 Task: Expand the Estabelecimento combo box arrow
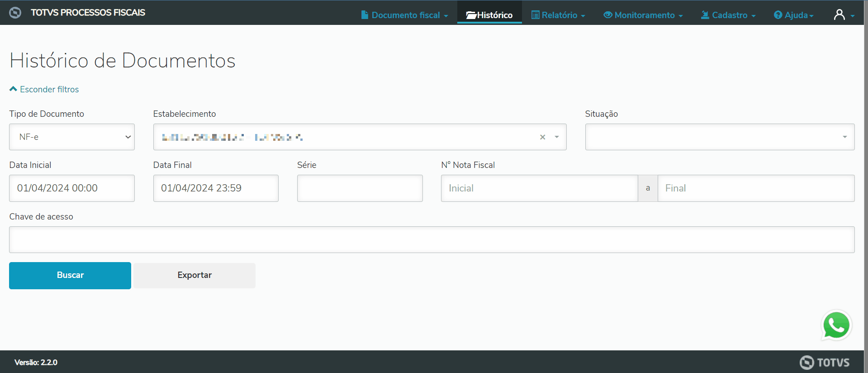(557, 137)
